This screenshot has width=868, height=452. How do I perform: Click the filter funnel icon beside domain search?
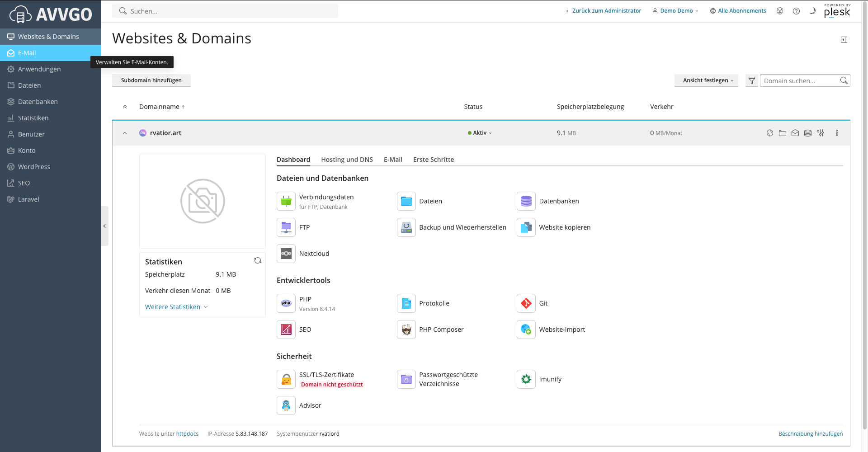pos(751,80)
